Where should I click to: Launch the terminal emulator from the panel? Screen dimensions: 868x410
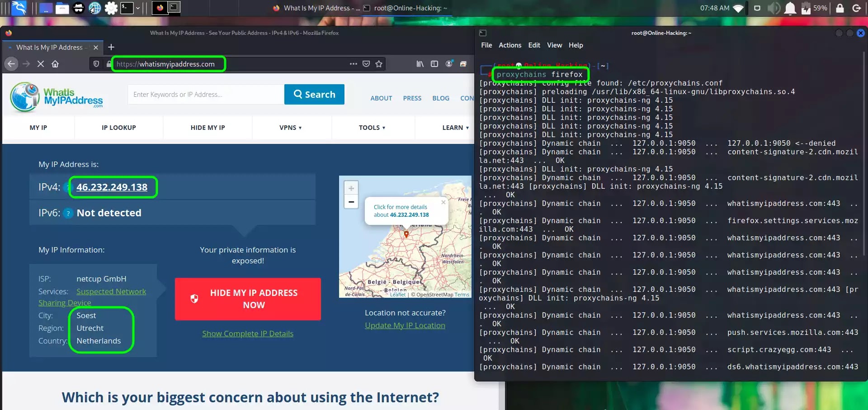tap(127, 8)
